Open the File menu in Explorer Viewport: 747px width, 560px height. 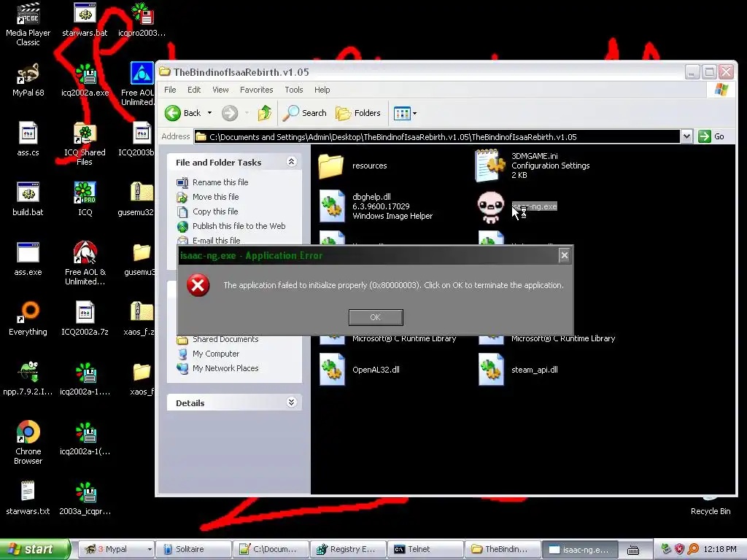point(170,90)
